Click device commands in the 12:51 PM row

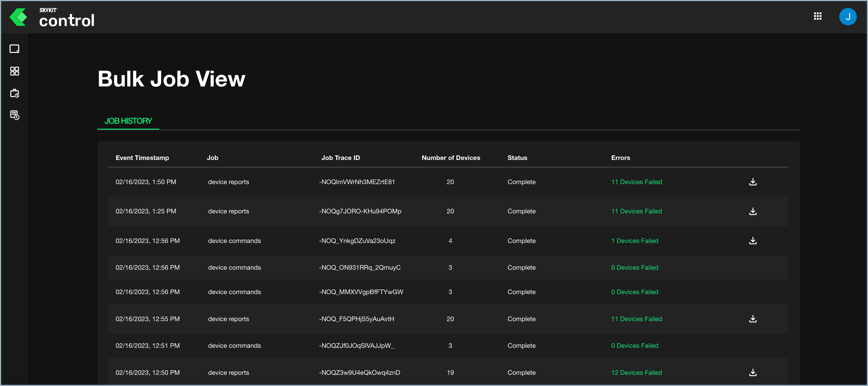[235, 346]
